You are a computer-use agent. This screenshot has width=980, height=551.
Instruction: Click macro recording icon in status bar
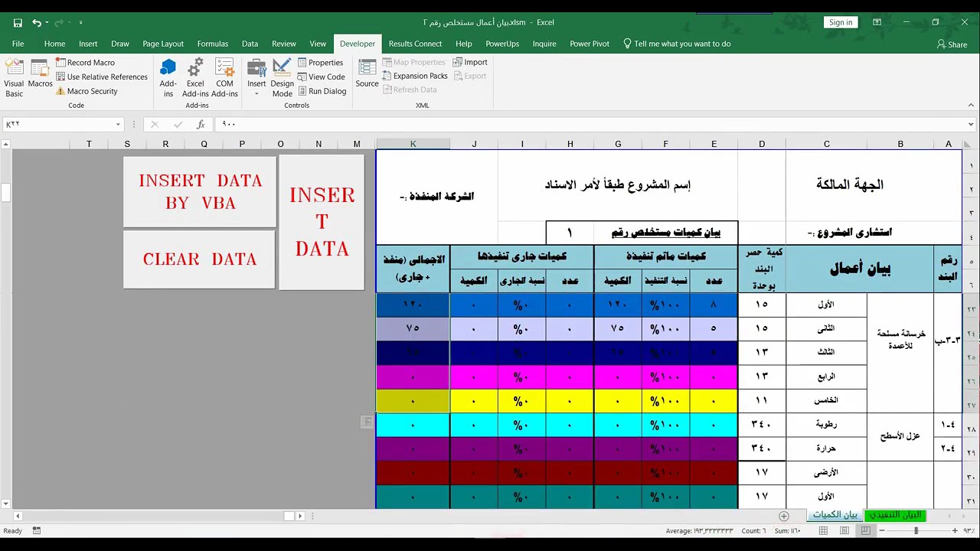click(x=36, y=530)
